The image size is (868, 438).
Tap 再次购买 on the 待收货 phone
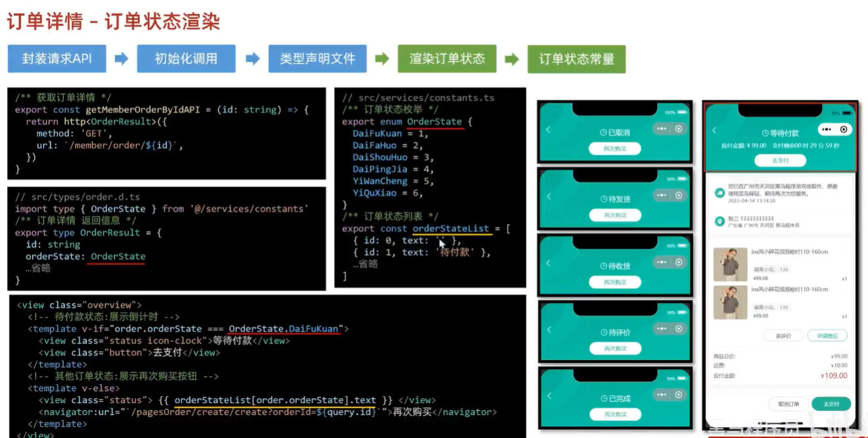pos(615,282)
